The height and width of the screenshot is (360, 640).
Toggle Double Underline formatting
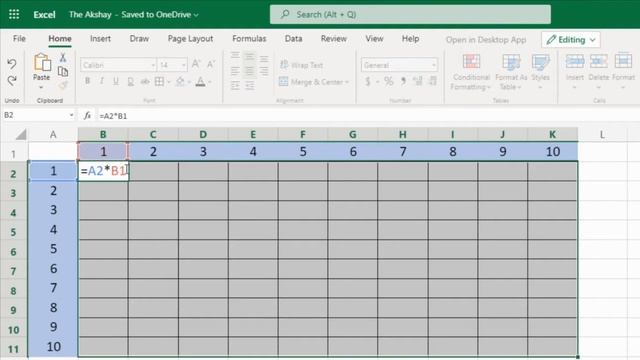pos(131,82)
